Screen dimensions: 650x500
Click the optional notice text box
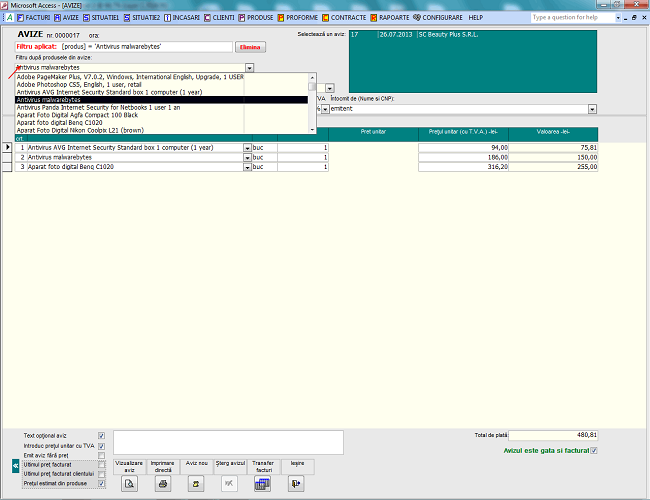pyautogui.click(x=228, y=443)
